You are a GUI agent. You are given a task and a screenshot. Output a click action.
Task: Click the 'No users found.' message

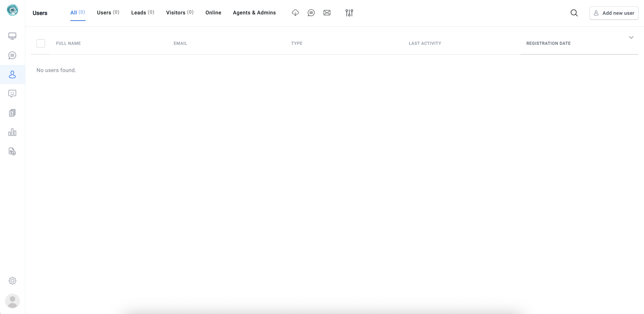(x=56, y=70)
